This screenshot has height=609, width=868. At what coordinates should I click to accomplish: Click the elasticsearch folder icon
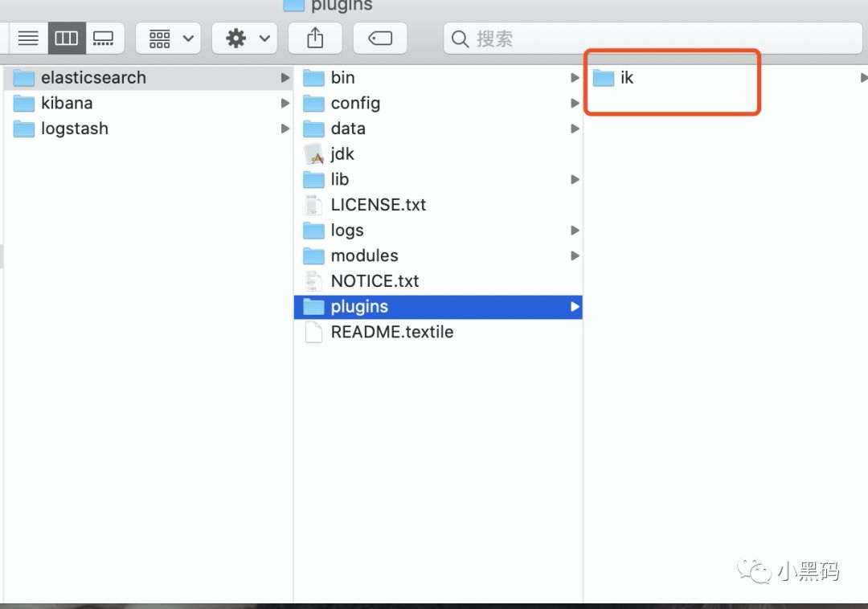(24, 78)
